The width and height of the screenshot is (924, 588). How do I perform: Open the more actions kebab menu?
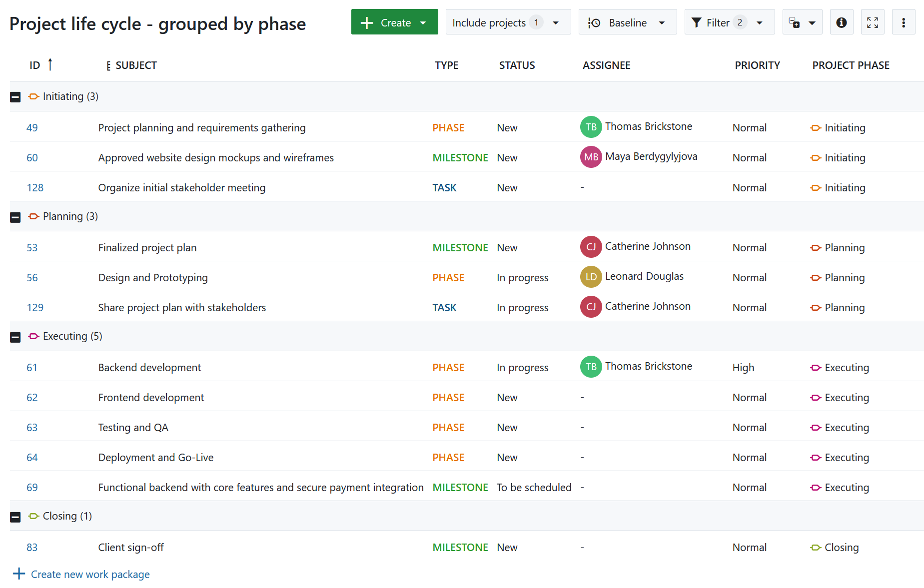coord(904,22)
